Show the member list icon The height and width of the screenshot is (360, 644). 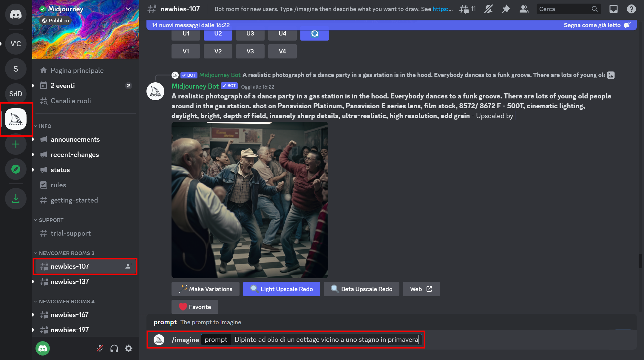point(524,9)
